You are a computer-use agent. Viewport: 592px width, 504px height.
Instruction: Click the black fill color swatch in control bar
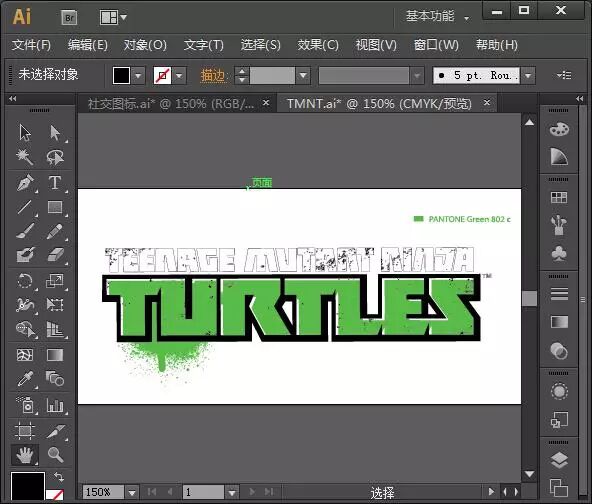point(122,76)
